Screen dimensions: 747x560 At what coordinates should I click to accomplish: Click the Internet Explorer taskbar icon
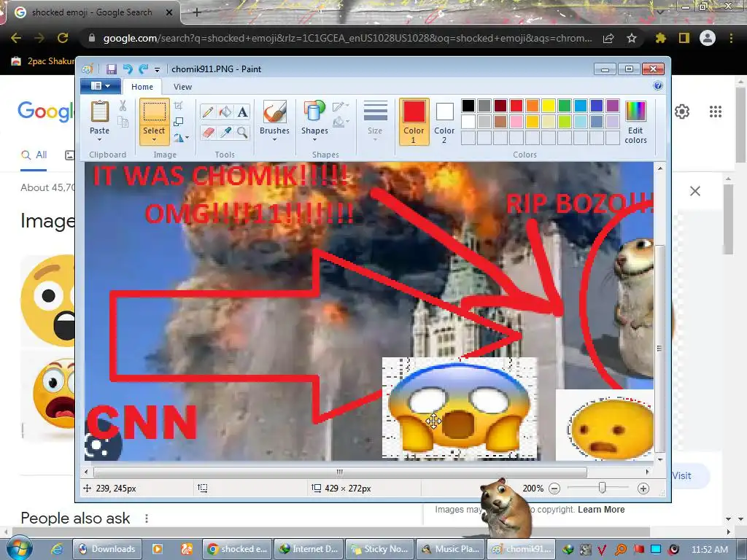coord(56,549)
